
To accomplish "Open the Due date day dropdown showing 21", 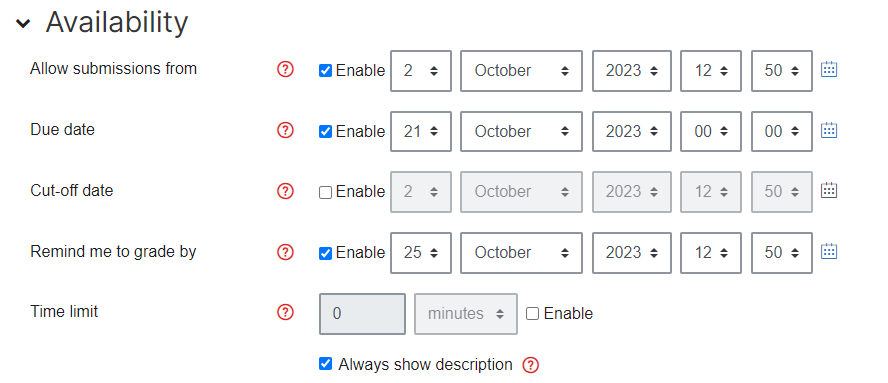I will 421,131.
